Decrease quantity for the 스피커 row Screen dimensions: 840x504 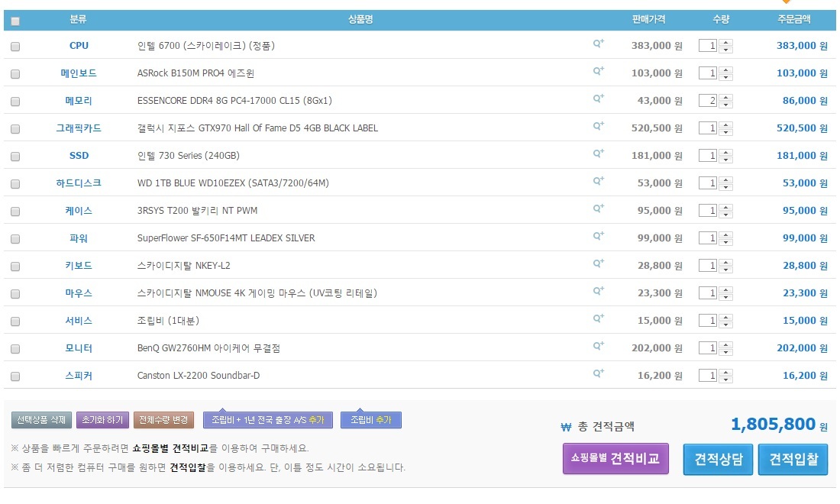[726, 380]
